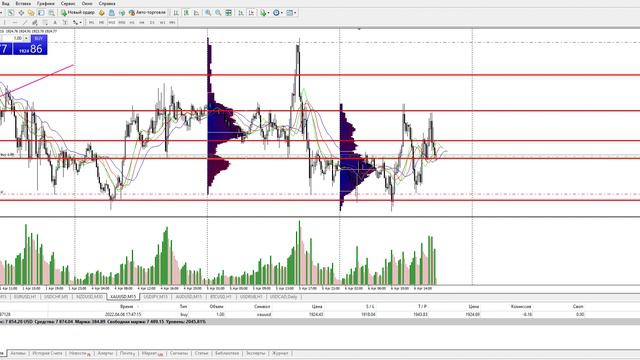This screenshot has width=640, height=360.
Task: Toggle chart shift from right border
Action: (251, 13)
